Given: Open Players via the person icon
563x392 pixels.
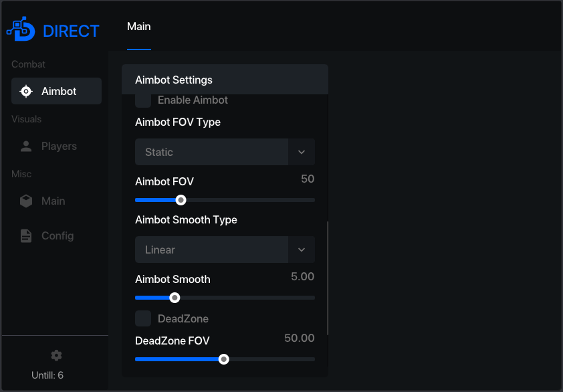Looking at the screenshot, I should click(26, 146).
